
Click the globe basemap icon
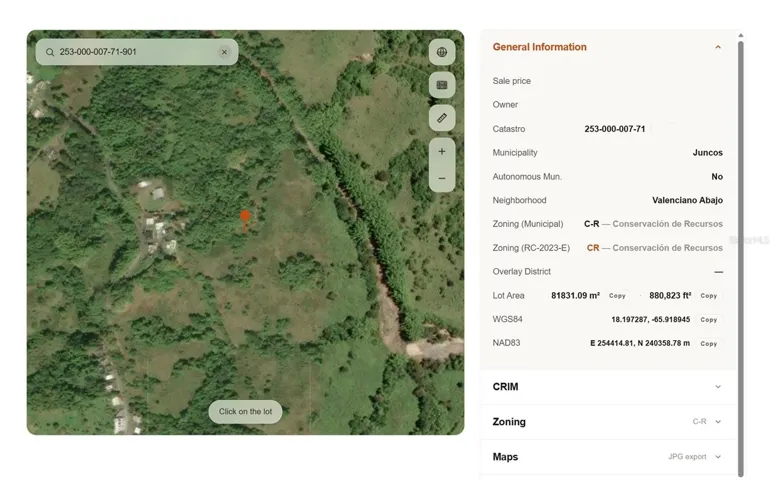(442, 52)
